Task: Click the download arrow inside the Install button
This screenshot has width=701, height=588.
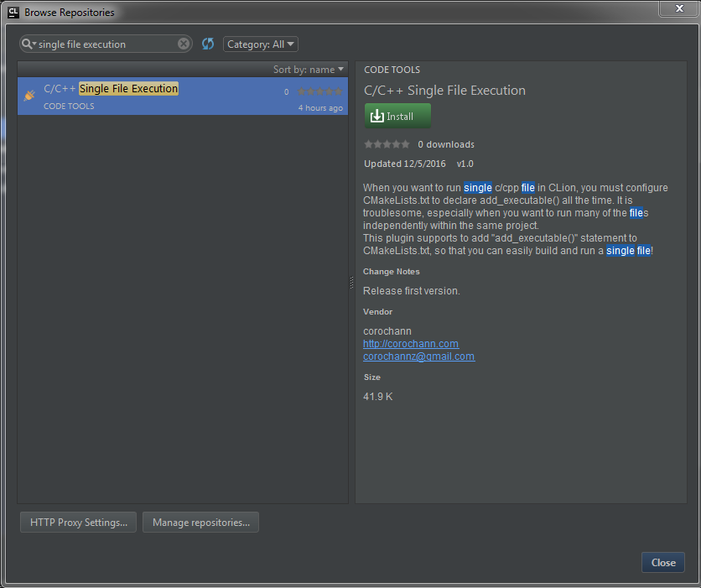Action: pos(379,116)
